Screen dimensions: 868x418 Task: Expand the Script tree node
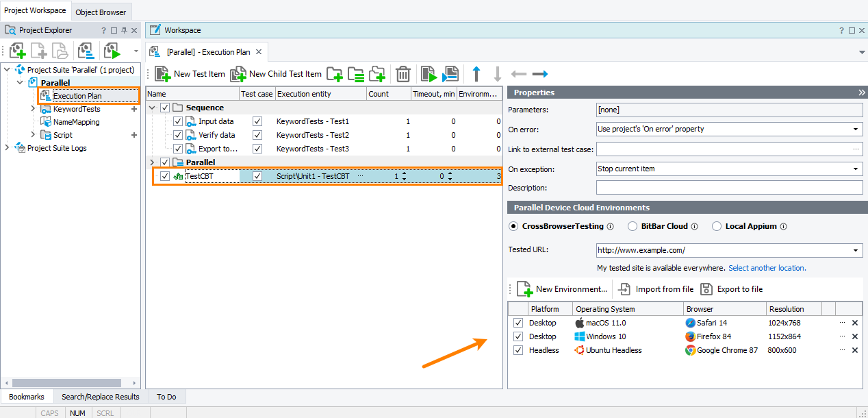33,135
